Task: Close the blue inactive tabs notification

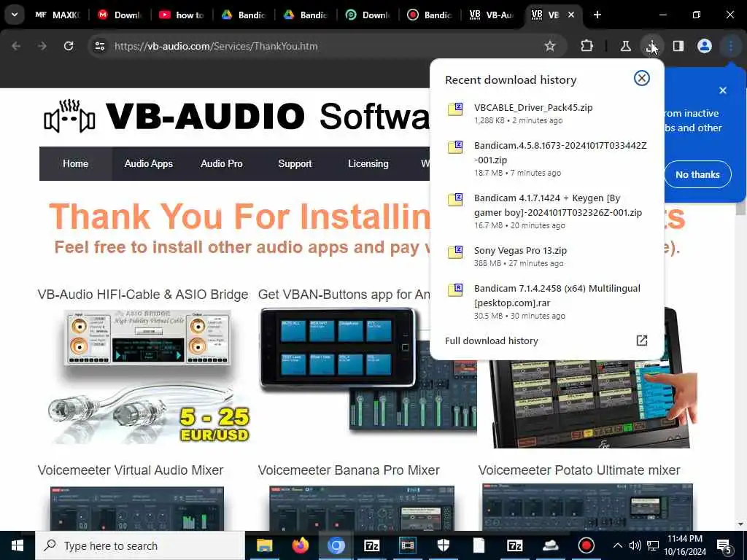Action: tap(723, 90)
